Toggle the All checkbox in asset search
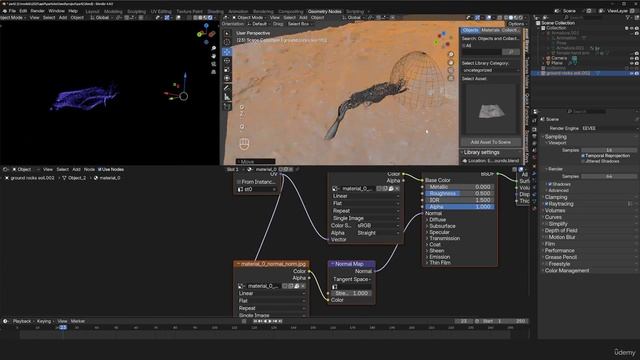Screen dimensions: 640x360 [x=464, y=46]
